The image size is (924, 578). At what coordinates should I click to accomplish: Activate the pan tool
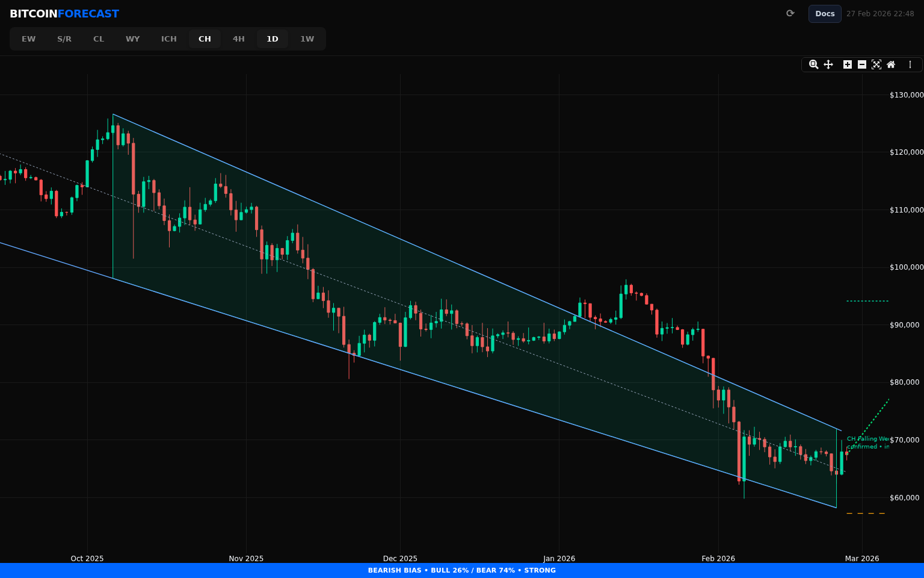coord(828,64)
